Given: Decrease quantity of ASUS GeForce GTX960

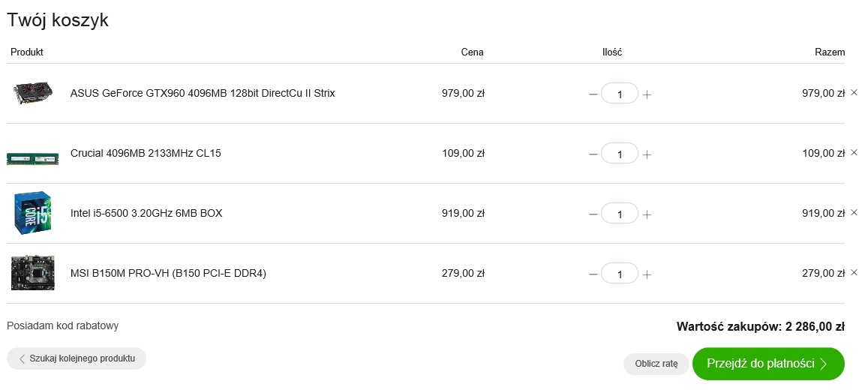Looking at the screenshot, I should pyautogui.click(x=593, y=94).
